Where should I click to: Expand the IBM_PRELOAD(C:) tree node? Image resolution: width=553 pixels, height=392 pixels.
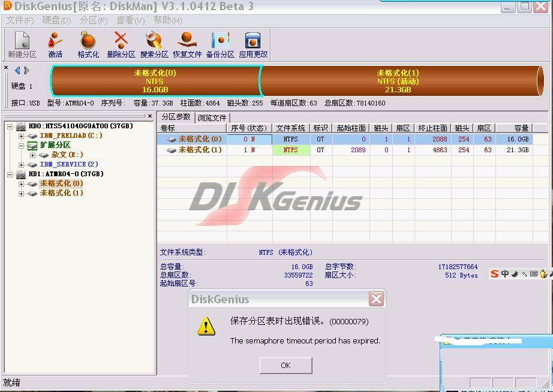(x=21, y=135)
